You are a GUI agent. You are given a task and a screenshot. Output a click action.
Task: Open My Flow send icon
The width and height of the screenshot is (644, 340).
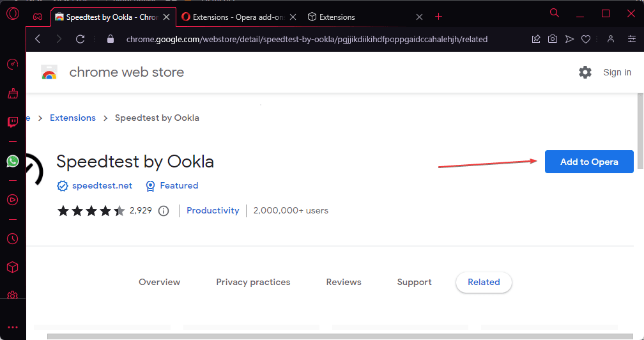tap(569, 39)
